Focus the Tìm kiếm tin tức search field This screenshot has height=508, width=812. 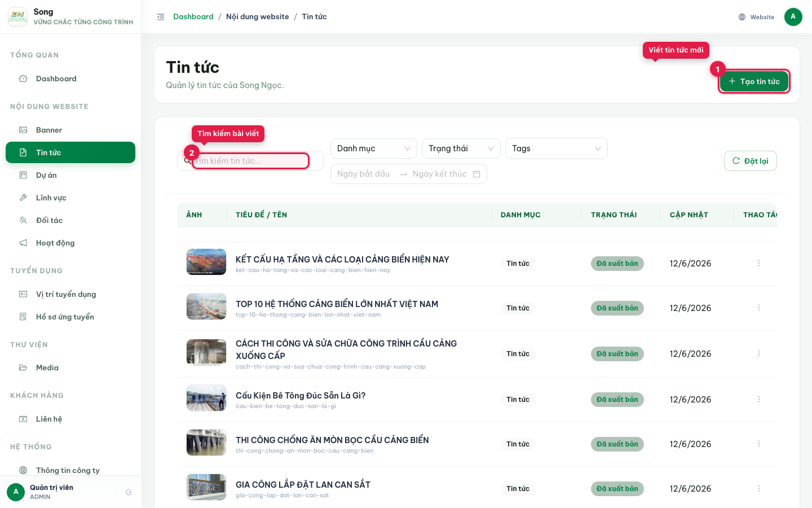coord(250,161)
